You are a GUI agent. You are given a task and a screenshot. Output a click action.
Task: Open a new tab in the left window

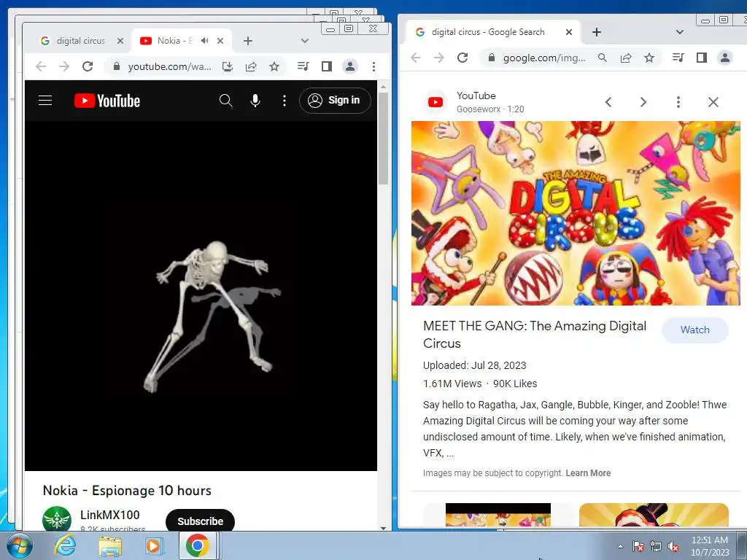[x=248, y=41]
